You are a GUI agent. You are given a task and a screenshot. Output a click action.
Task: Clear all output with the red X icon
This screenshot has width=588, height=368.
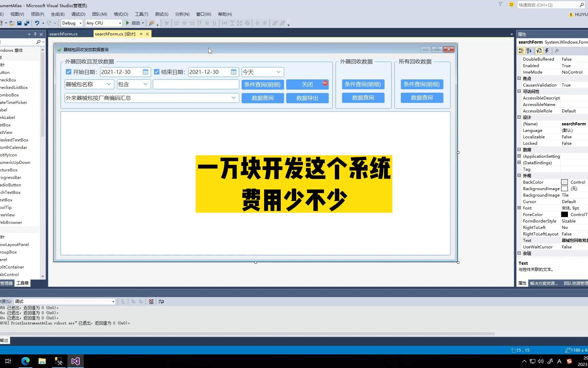pyautogui.click(x=151, y=302)
